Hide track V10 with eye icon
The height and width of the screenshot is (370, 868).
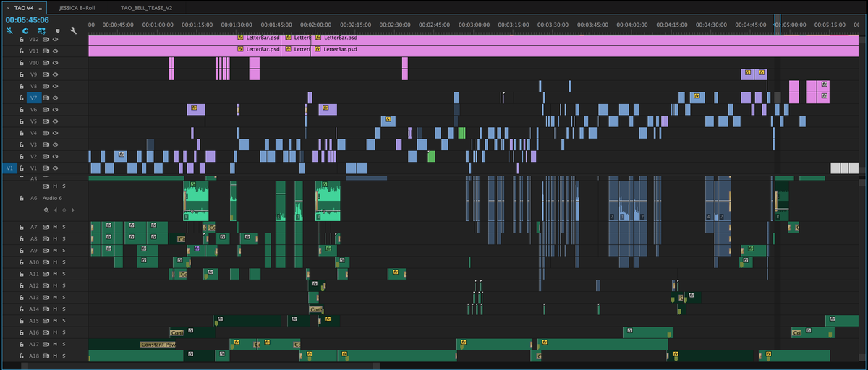coord(55,63)
